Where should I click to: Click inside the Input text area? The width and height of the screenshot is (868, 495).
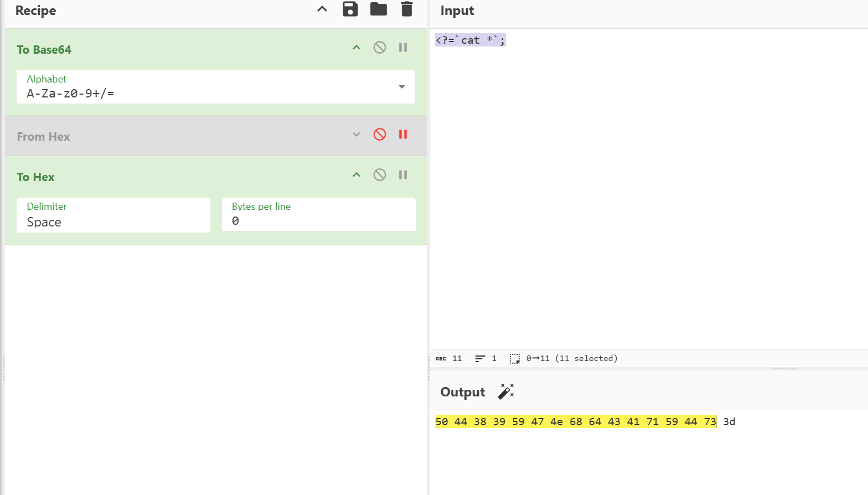tap(648, 188)
